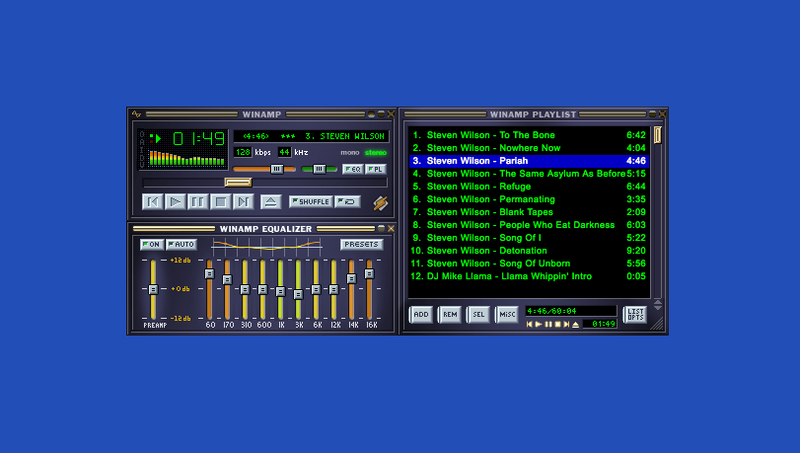Select 'The Same Asylum As Before' track
This screenshot has width=800, height=453.
pyautogui.click(x=529, y=173)
